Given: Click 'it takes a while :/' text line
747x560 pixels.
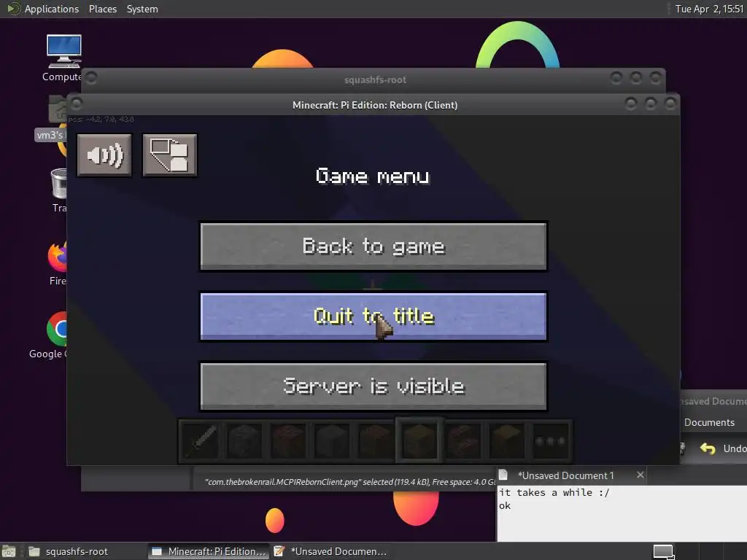Looking at the screenshot, I should point(554,492).
